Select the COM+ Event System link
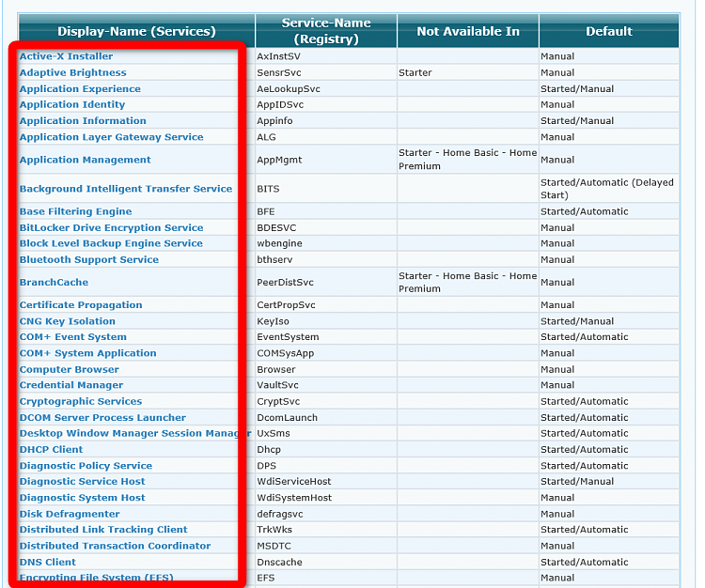Viewport: 705px width, 588px height. (x=72, y=336)
